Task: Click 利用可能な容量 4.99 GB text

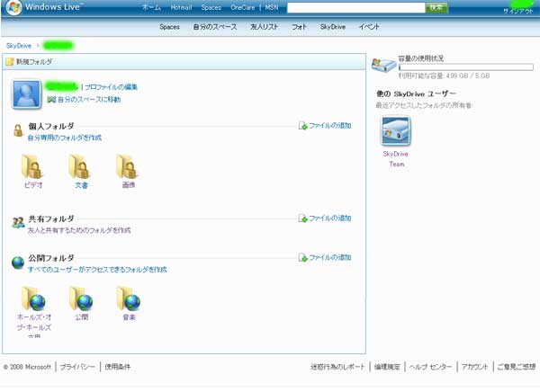Action: 444,76
